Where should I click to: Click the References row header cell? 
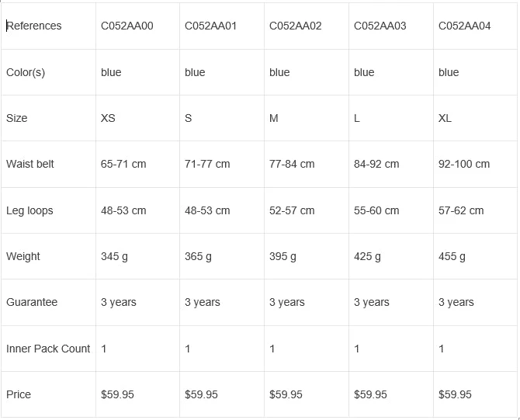(x=34, y=26)
